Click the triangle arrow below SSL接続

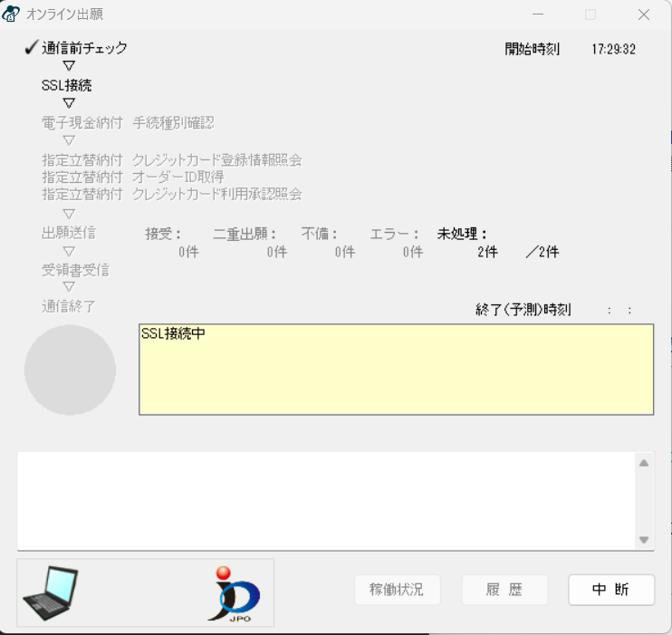69,103
